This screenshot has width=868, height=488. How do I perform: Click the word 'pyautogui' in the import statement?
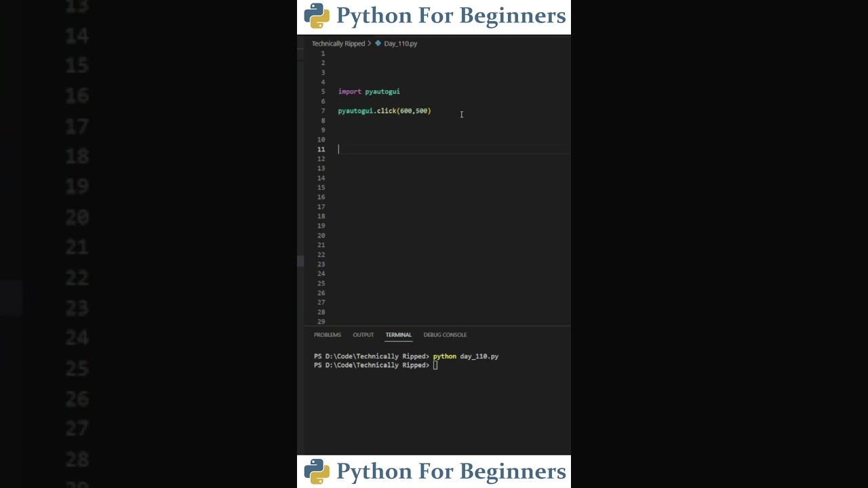[x=382, y=91]
